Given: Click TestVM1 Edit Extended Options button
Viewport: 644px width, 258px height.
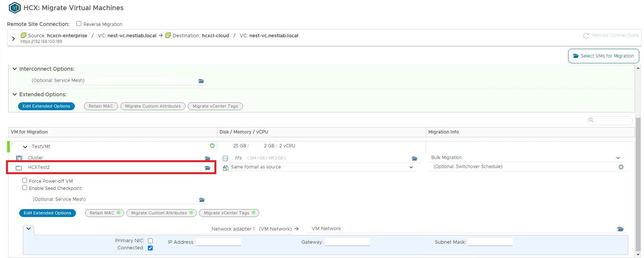Looking at the screenshot, I should 47,213.
